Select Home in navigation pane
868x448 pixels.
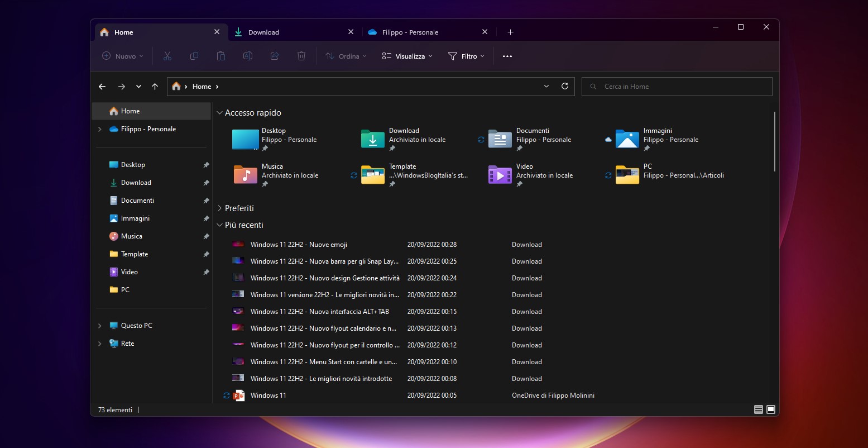[151, 111]
